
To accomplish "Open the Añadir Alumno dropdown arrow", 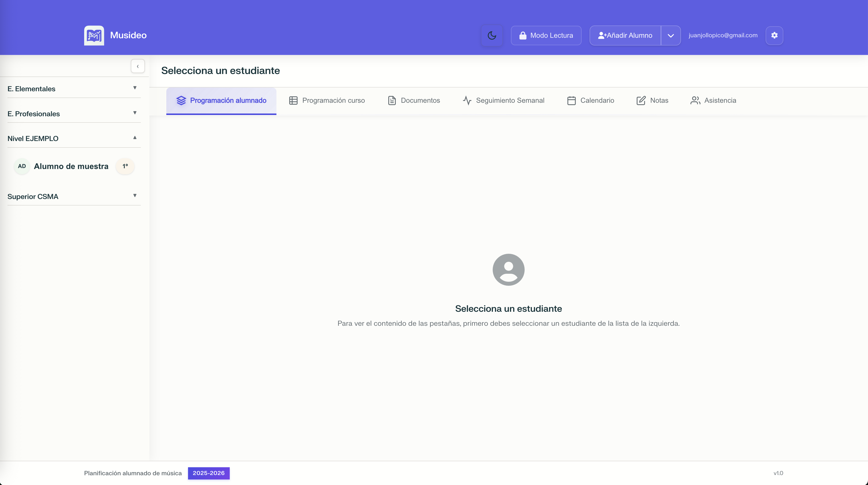I will point(671,35).
